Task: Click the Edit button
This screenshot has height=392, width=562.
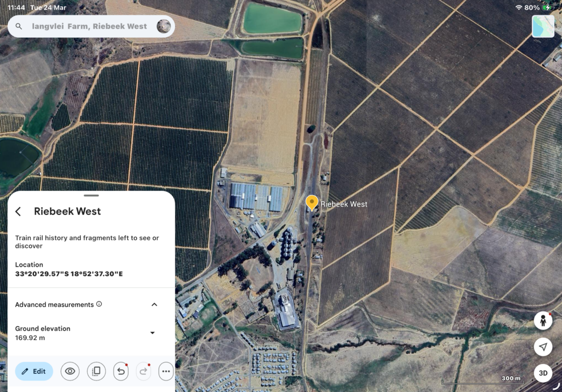Action: click(x=34, y=371)
